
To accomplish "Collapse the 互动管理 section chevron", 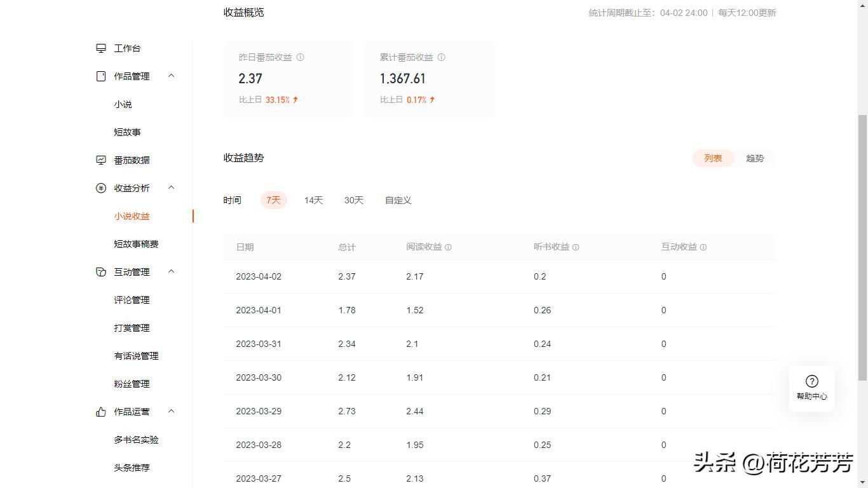I will coord(171,272).
